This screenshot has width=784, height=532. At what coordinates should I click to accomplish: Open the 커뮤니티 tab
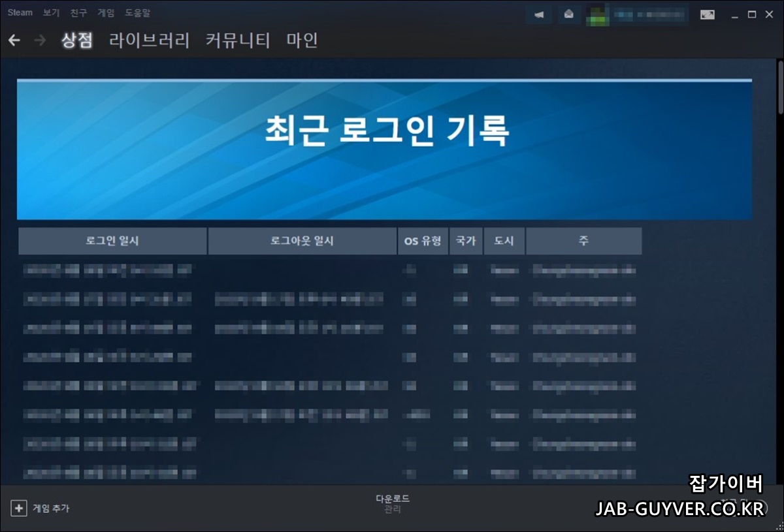coord(237,40)
